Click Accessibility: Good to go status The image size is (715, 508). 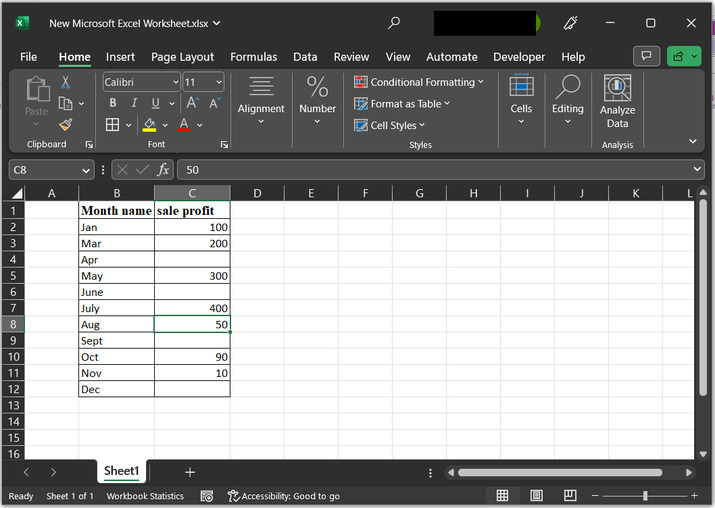pos(284,496)
